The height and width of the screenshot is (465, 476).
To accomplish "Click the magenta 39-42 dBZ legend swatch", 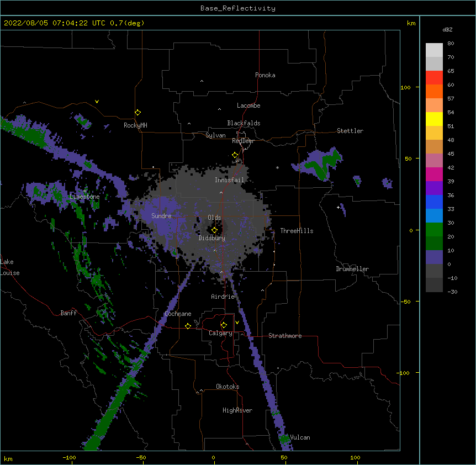I will point(434,174).
